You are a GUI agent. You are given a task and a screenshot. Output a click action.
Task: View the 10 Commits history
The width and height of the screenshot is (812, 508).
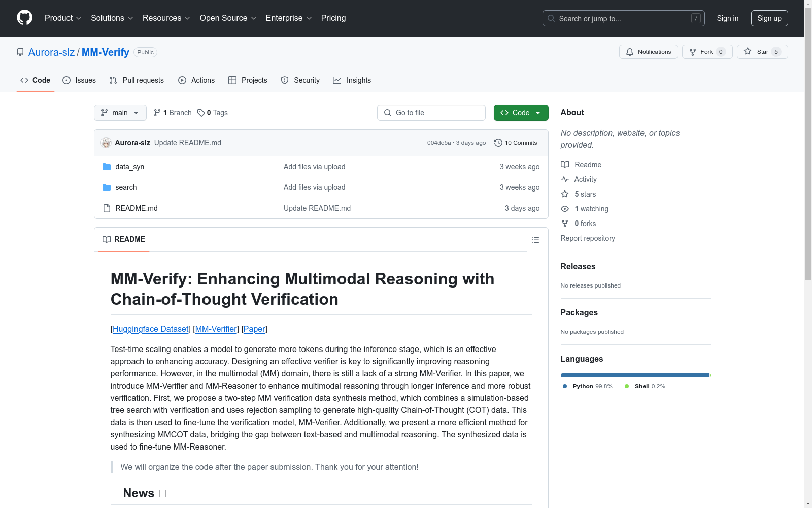(x=516, y=143)
